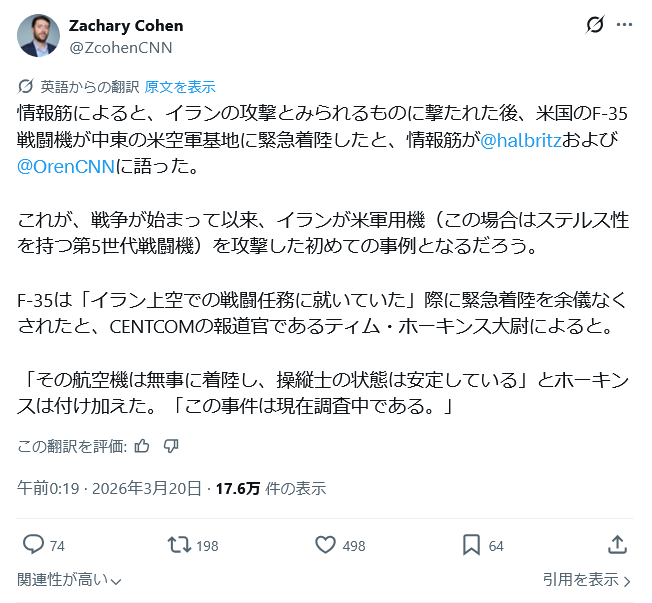Like the post with the heart icon
Screen dimensions: 652x603
click(x=325, y=544)
